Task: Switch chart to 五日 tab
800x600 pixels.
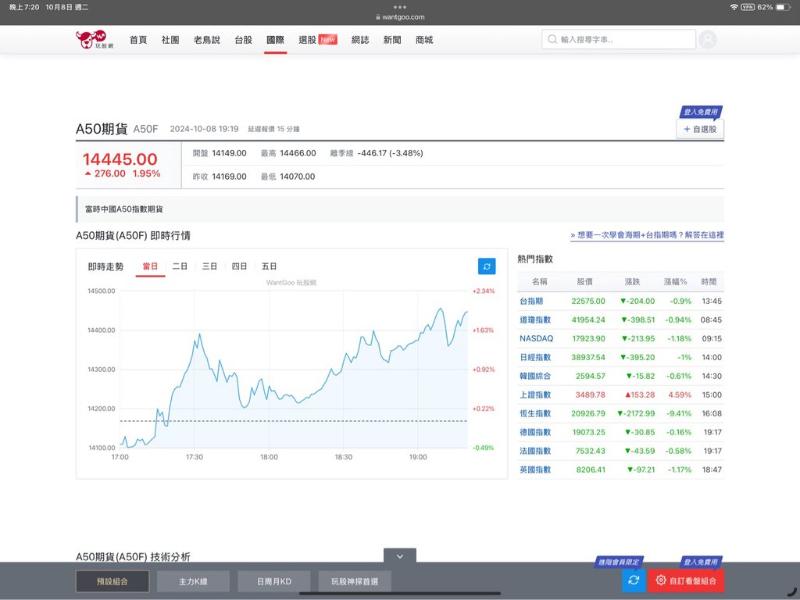Action: pyautogui.click(x=269, y=266)
